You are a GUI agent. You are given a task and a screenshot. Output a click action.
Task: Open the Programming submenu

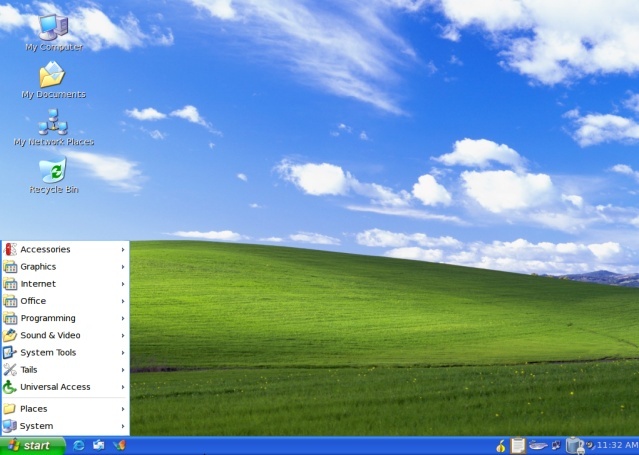(65, 318)
